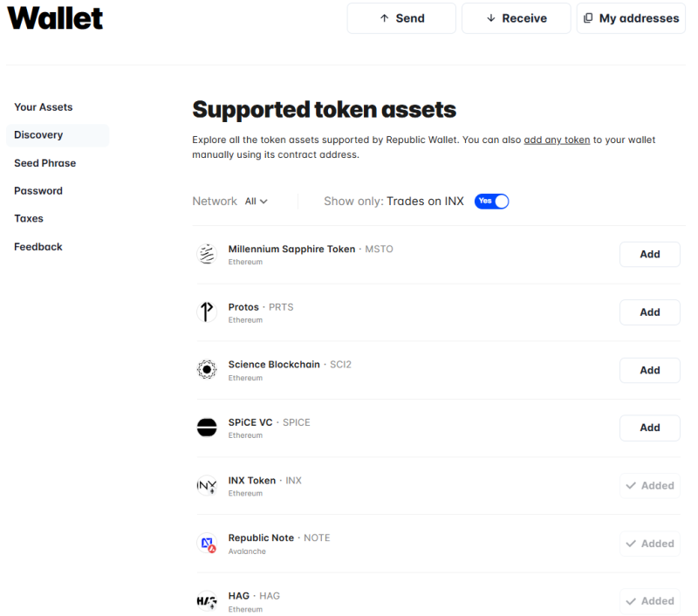
Task: Go to Seed Phrase in sidebar
Action: tap(44, 163)
